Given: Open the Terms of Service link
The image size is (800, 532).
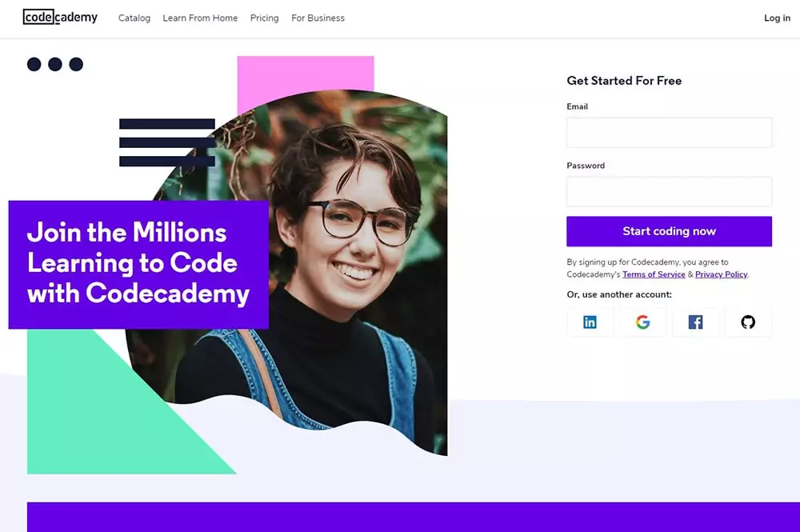Looking at the screenshot, I should coord(654,274).
